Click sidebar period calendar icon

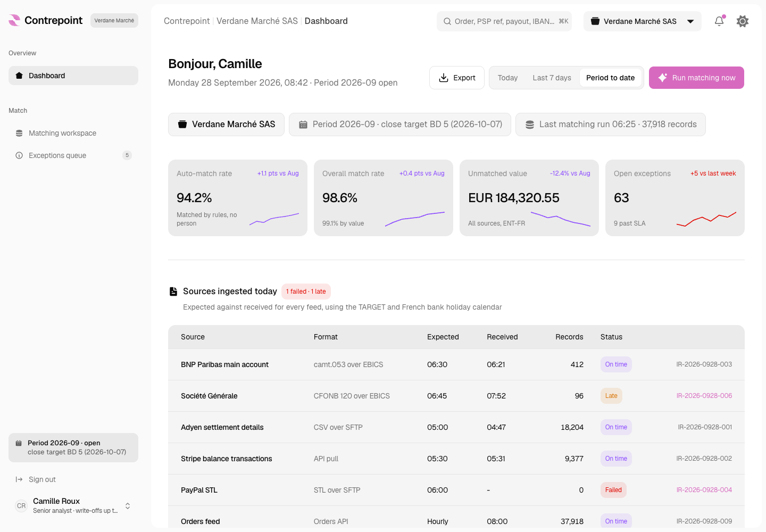pos(19,443)
